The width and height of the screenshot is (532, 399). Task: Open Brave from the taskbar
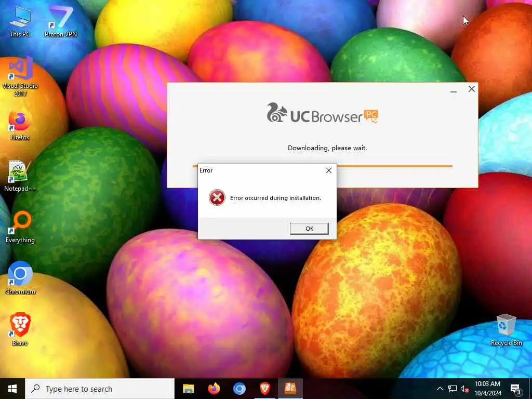pyautogui.click(x=265, y=389)
